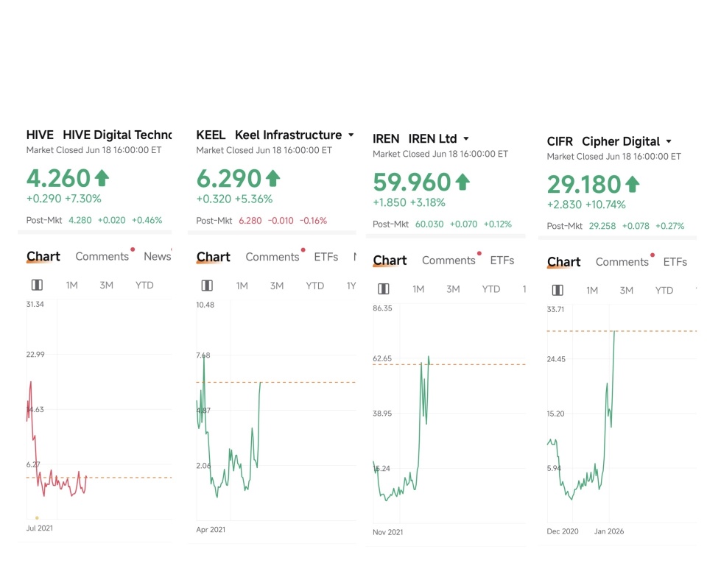
Task: Expand the IREN Ltd dropdown arrow
Action: coord(465,138)
